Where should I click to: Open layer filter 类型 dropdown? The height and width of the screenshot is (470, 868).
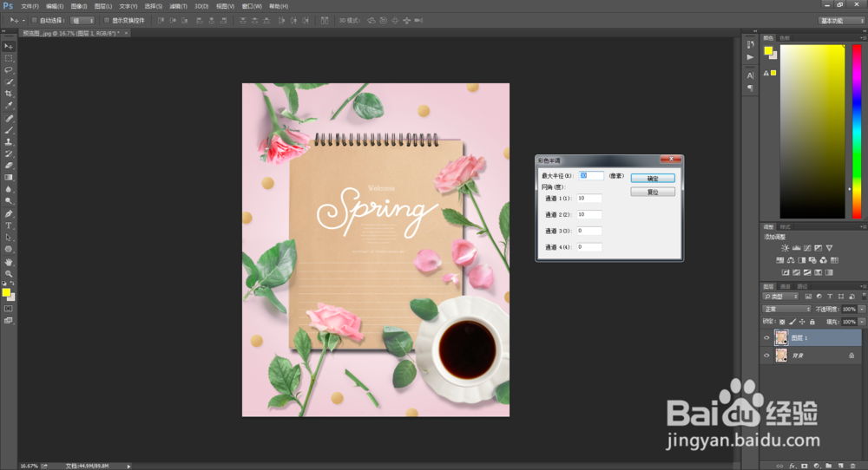tap(781, 297)
